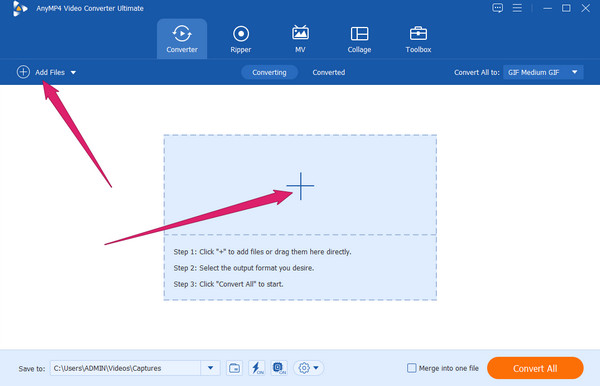Close the AnyMP4 window
600x386 pixels.
[585, 8]
